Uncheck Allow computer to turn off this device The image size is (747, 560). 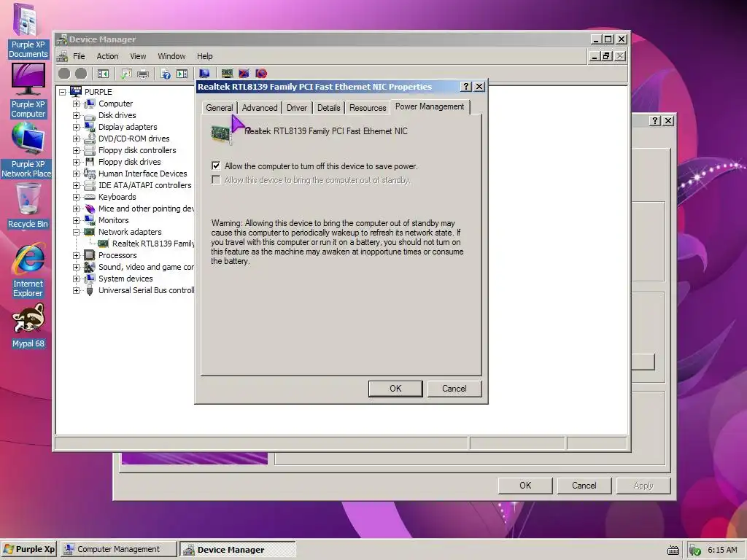pyautogui.click(x=216, y=166)
